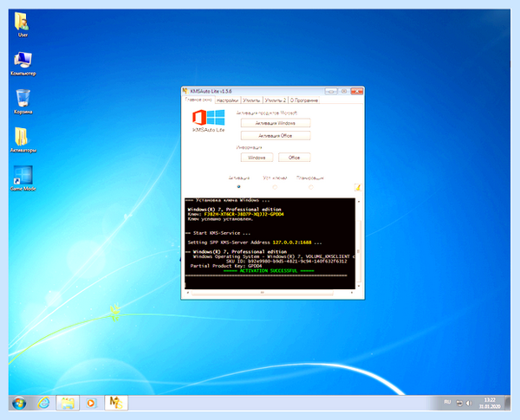Click the Show desktop strip
This screenshot has width=520, height=420.
click(x=507, y=403)
